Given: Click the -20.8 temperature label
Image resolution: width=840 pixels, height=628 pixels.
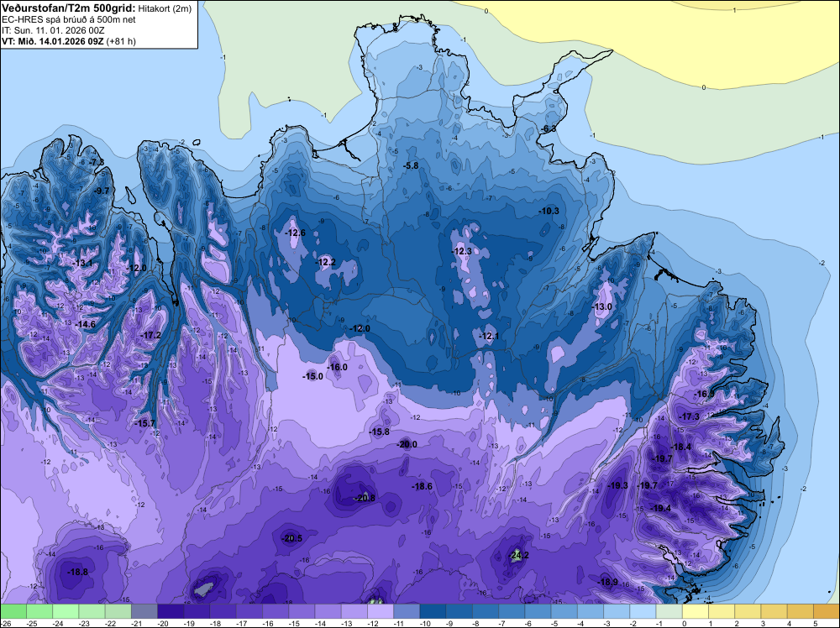Looking at the screenshot, I should (365, 498).
